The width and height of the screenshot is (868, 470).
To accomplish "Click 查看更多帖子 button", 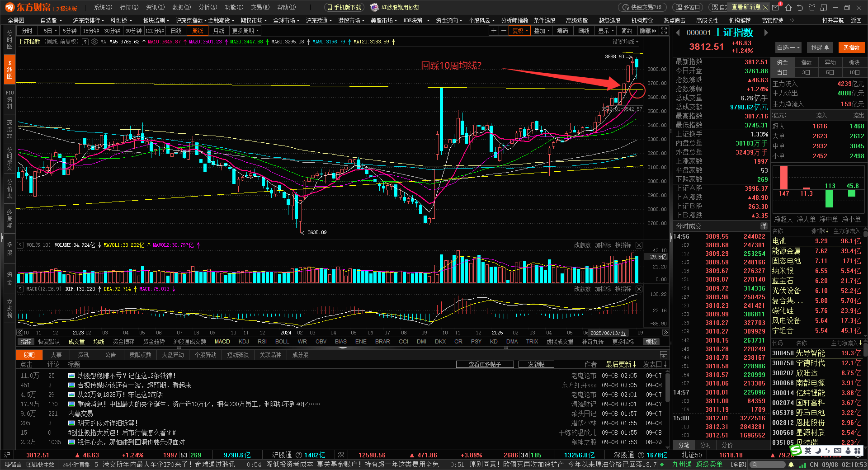I will pyautogui.click(x=485, y=364).
